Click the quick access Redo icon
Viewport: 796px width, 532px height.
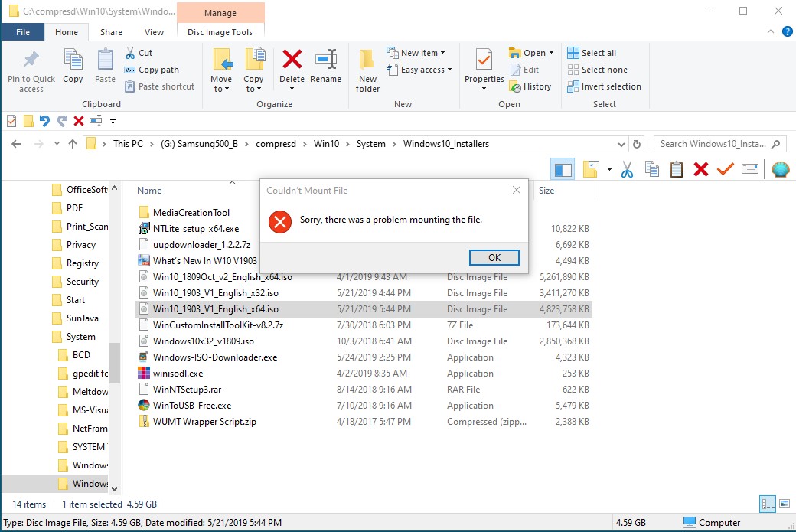(62, 121)
